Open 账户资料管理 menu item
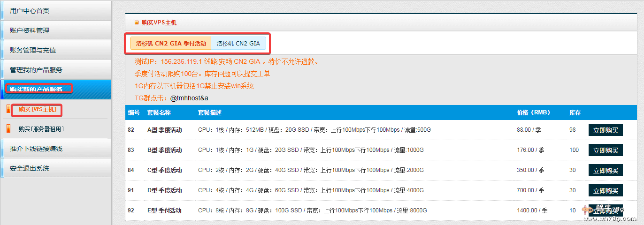 click(30, 30)
